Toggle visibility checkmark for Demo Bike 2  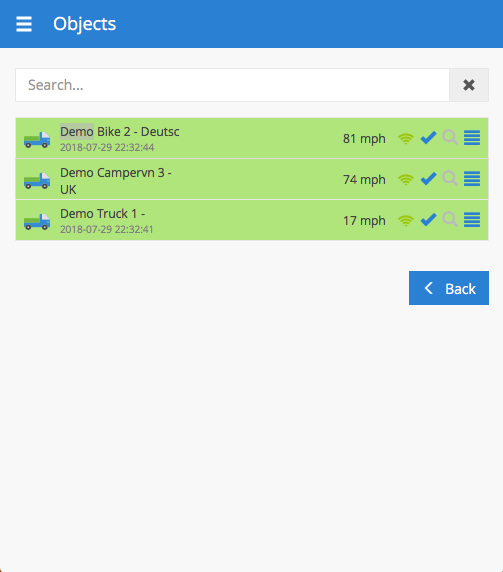tap(428, 138)
